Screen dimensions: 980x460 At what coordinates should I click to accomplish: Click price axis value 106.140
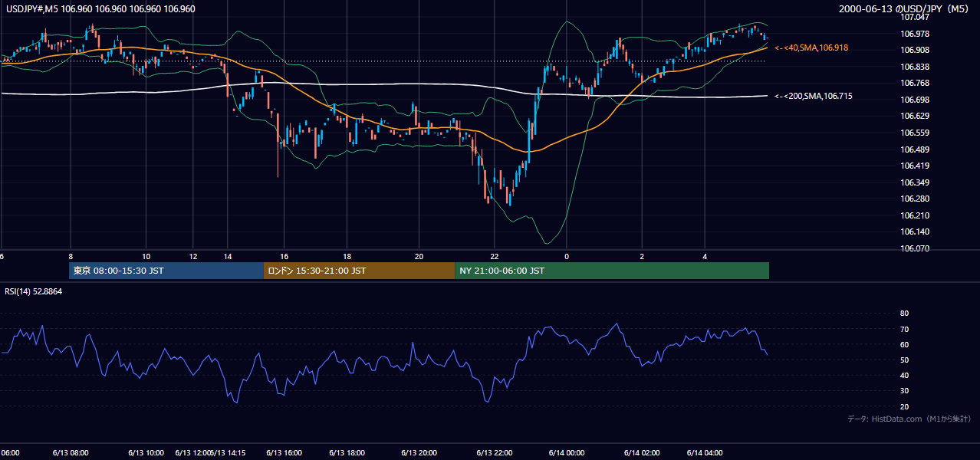[x=915, y=232]
